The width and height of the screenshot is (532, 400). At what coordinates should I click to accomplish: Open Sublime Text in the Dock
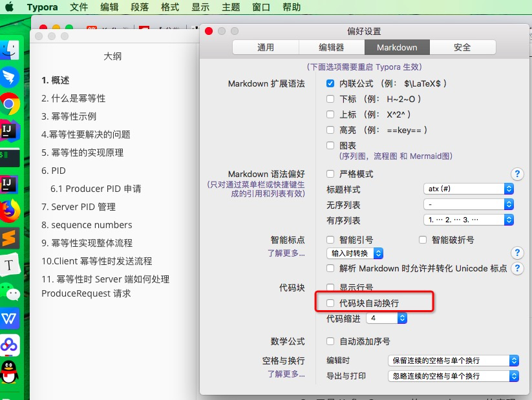tap(10, 238)
